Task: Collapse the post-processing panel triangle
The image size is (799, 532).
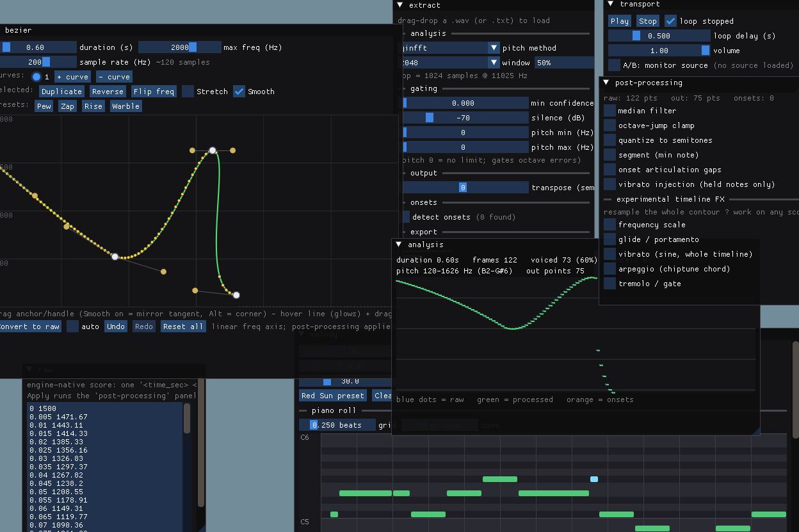Action: (606, 83)
